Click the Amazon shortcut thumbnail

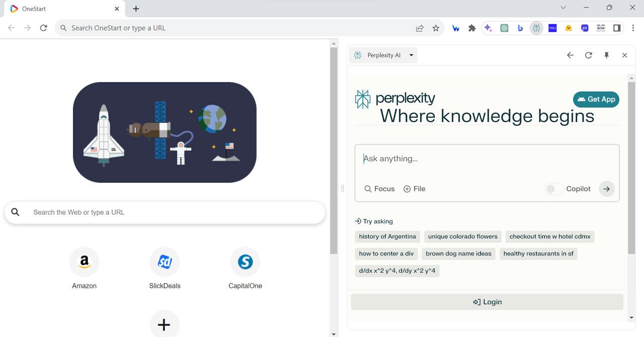click(84, 261)
